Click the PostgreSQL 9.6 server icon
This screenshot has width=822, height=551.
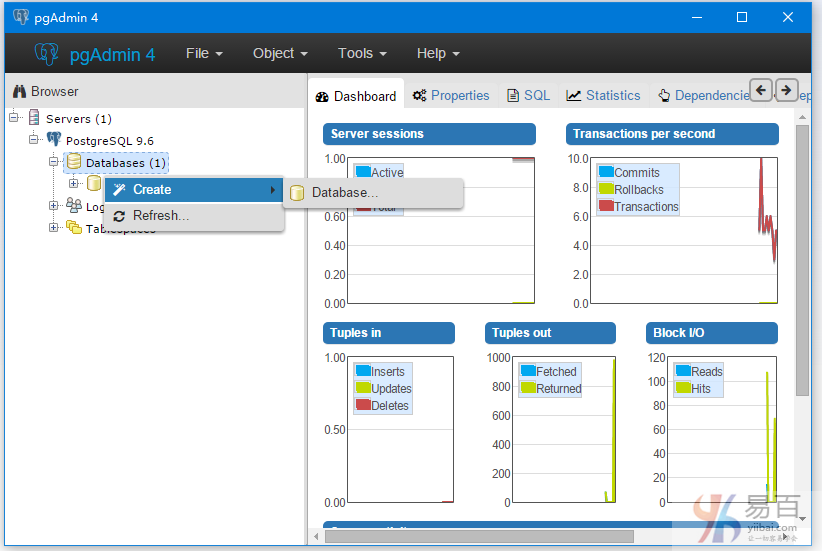(x=54, y=140)
